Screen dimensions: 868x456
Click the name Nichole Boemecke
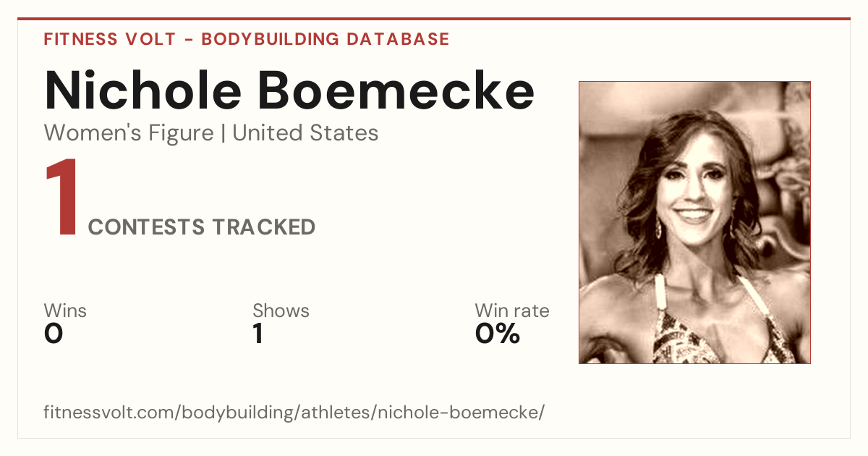(289, 91)
